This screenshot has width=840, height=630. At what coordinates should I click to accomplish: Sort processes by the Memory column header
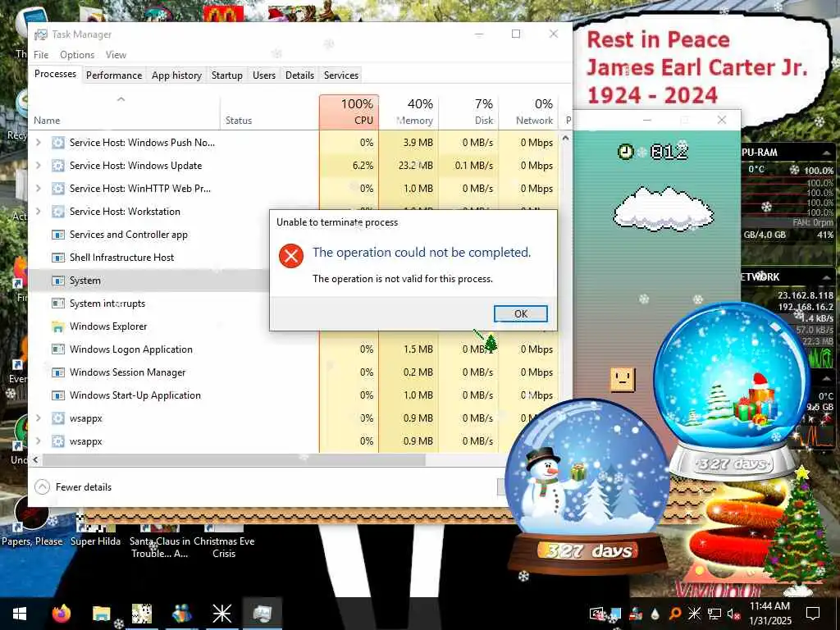[x=409, y=112]
